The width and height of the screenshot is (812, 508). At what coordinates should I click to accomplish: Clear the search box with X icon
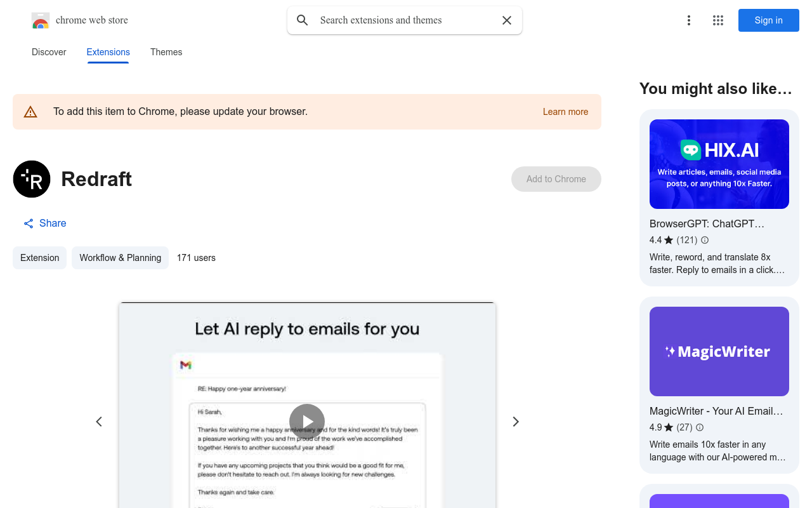(x=507, y=20)
